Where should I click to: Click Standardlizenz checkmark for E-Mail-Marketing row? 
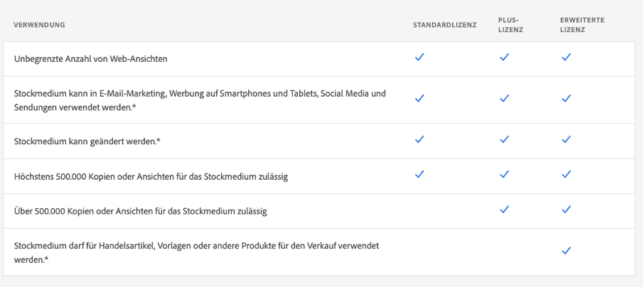(419, 99)
